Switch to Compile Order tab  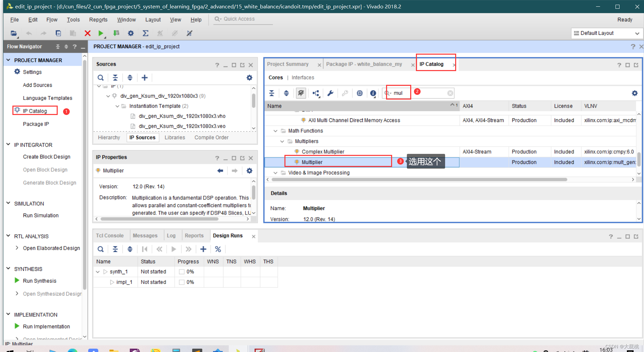pos(212,137)
